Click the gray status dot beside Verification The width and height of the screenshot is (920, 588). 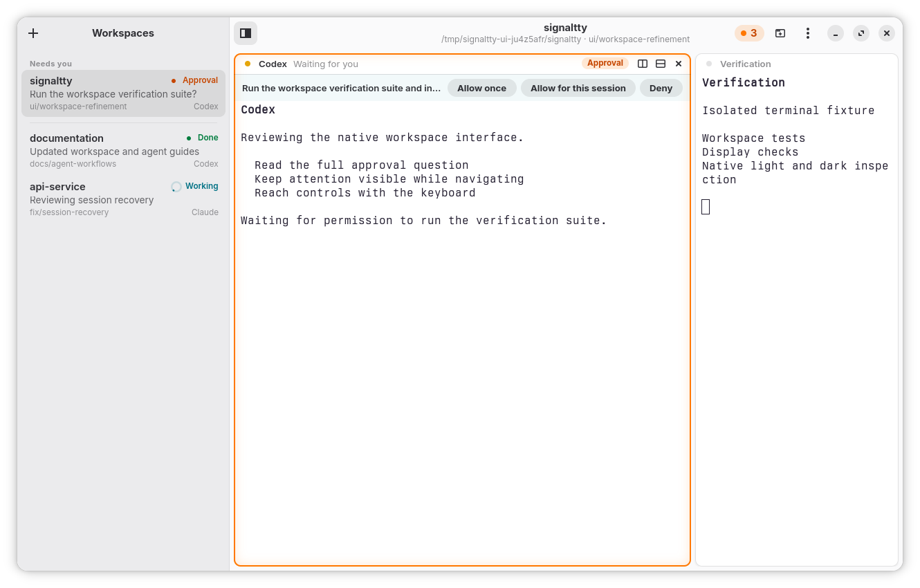[x=709, y=64]
